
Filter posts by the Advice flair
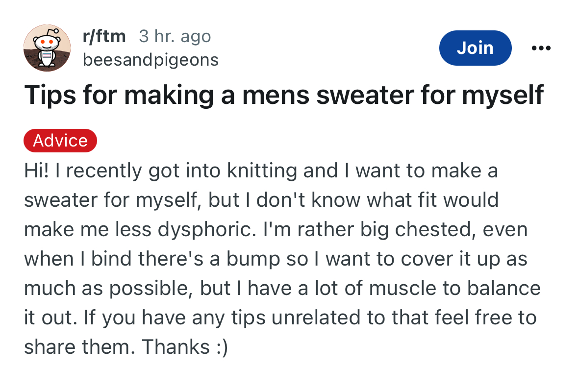[60, 140]
